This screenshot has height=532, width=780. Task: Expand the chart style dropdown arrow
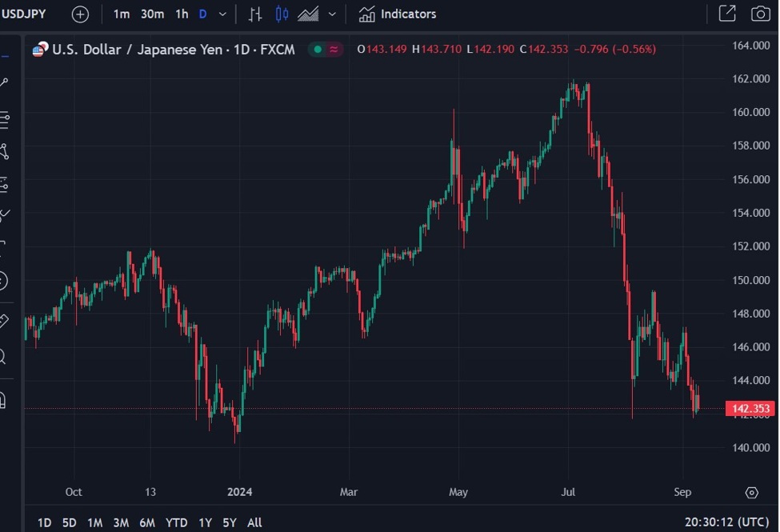click(x=332, y=14)
